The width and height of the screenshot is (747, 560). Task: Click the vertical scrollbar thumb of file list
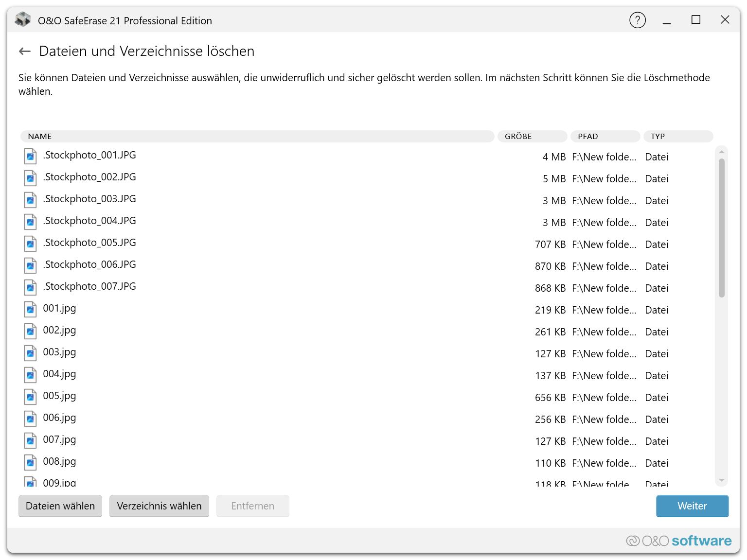point(722,227)
